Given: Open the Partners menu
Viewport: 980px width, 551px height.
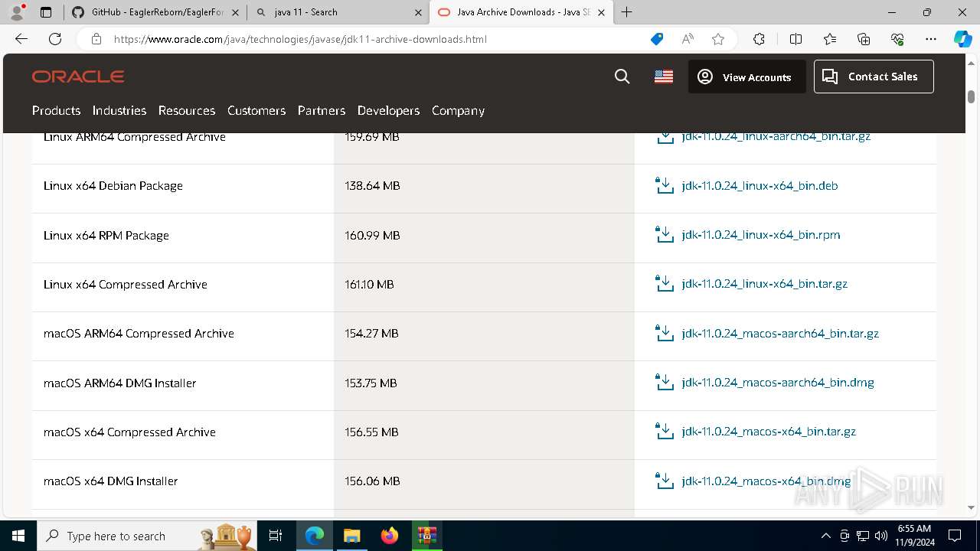Looking at the screenshot, I should pos(322,110).
